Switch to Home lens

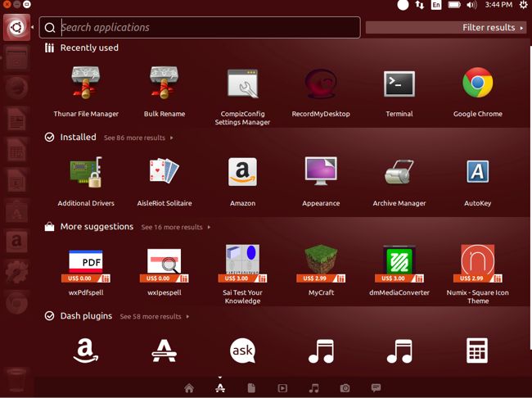[x=189, y=388]
